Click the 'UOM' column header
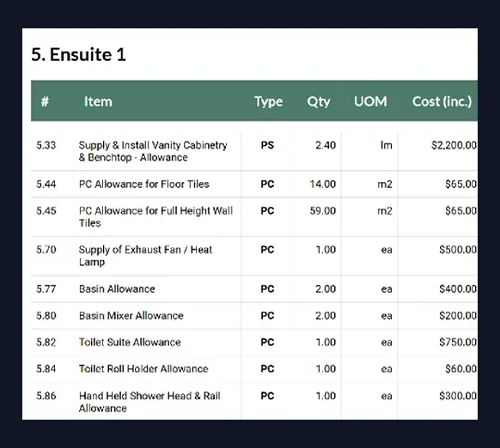This screenshot has width=500, height=448. tap(370, 101)
